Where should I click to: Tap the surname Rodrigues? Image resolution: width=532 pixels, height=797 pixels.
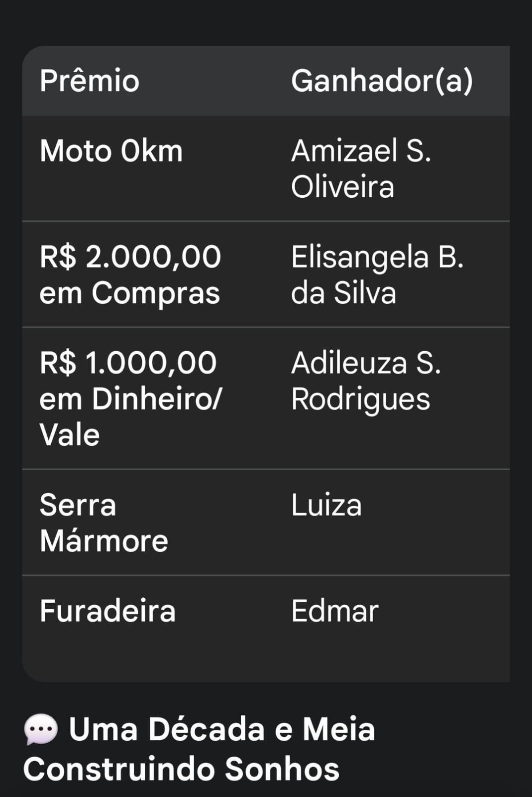[x=360, y=399]
